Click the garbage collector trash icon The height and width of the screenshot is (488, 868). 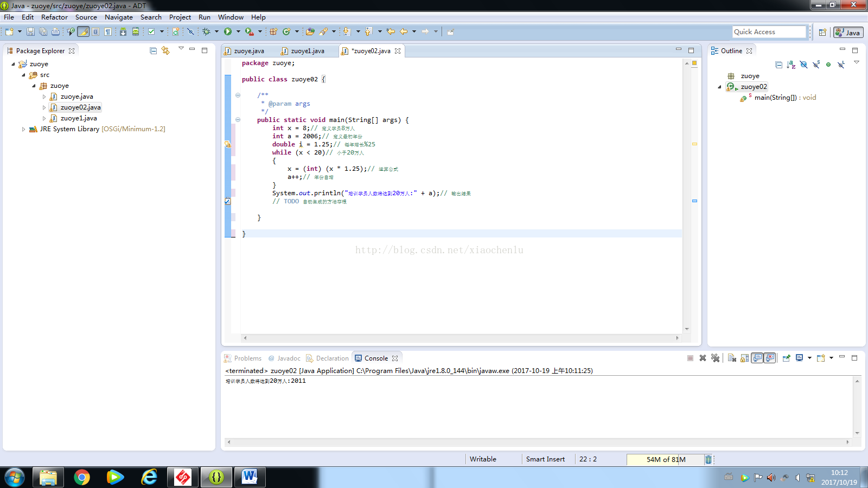point(708,459)
